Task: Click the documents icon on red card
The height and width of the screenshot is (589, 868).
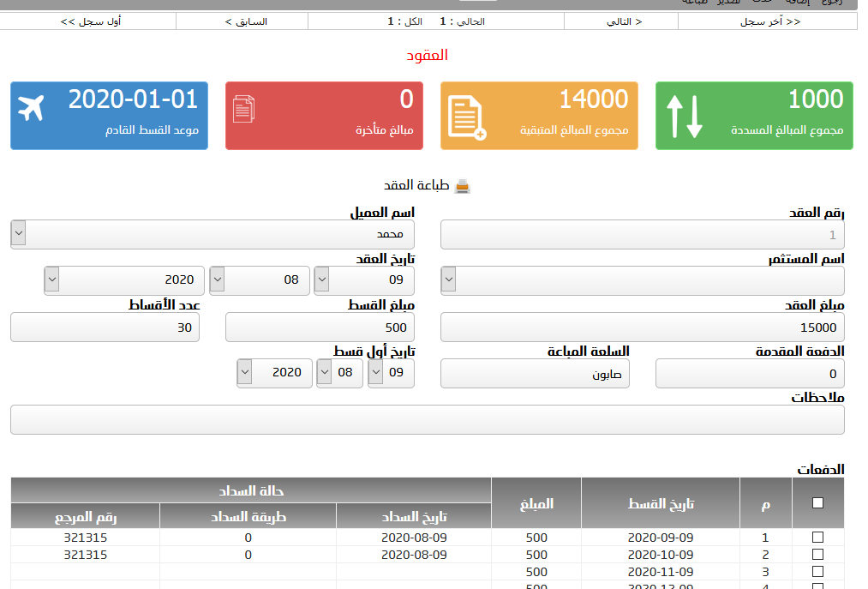Action: click(x=244, y=109)
